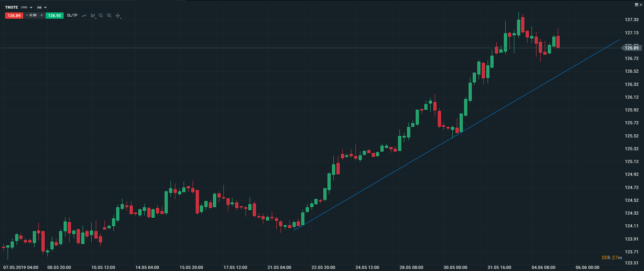
Task: Click the green 126.93 buy button
Action: pyautogui.click(x=55, y=16)
